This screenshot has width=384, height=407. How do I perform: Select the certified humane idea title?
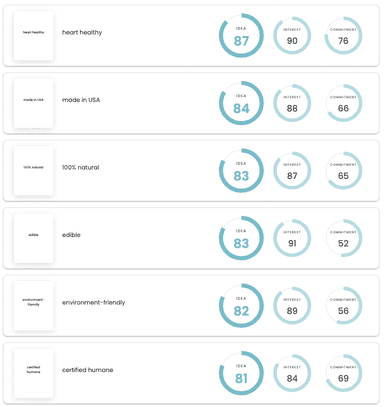pyautogui.click(x=87, y=370)
